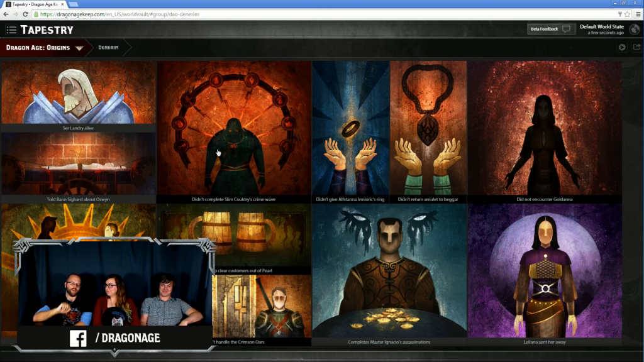Open the Chrome menu icon
This screenshot has height=362, width=644.
pos(636,14)
